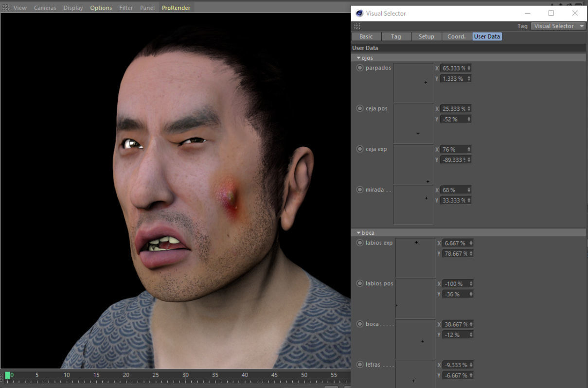Toggle the keyframe dot beside ceja pos
Screen dimensions: 588x388
pyautogui.click(x=360, y=108)
